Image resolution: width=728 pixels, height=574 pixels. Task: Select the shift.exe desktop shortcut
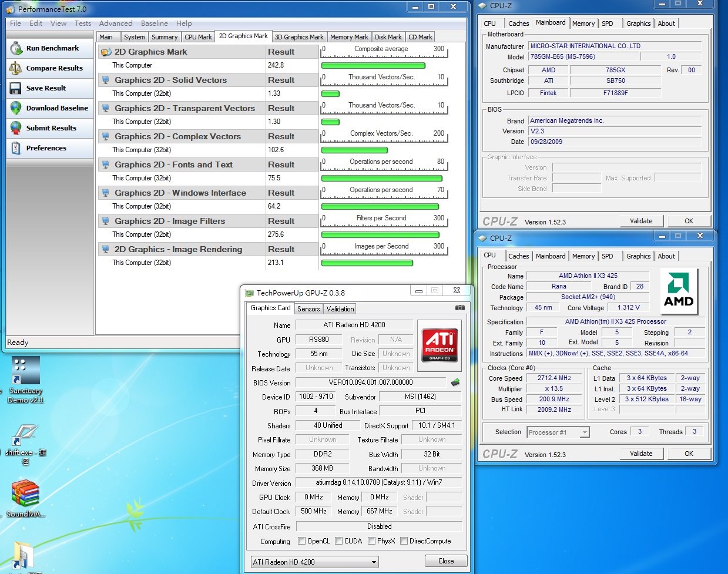[x=25, y=445]
